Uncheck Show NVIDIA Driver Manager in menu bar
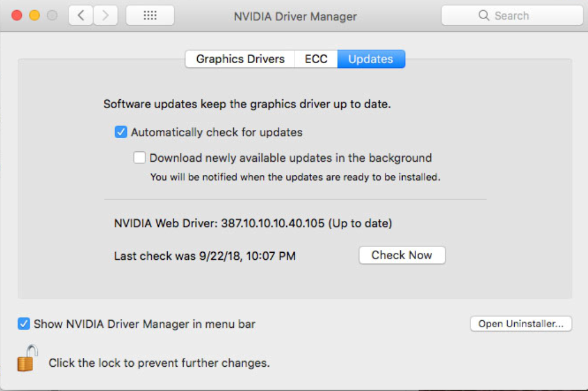588x391 pixels. click(x=24, y=324)
